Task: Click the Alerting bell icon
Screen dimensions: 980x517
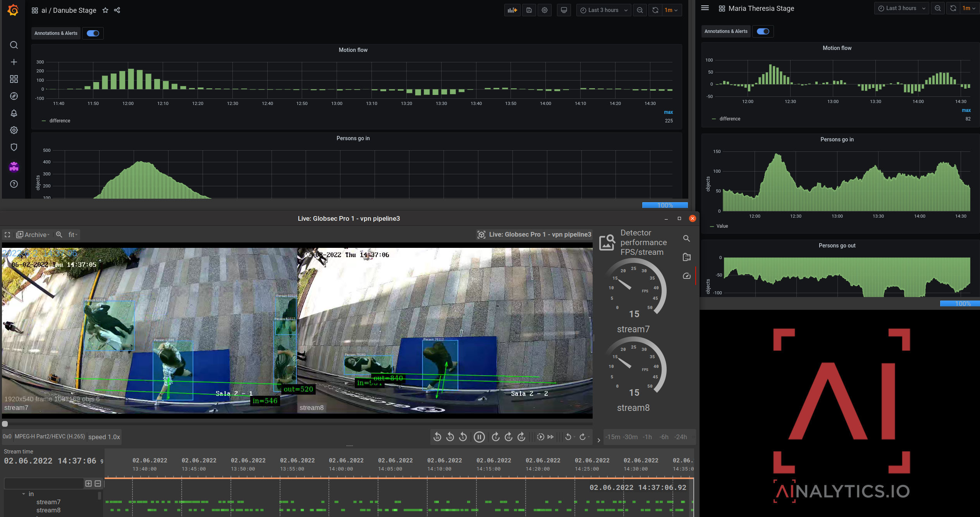Action: (x=14, y=113)
